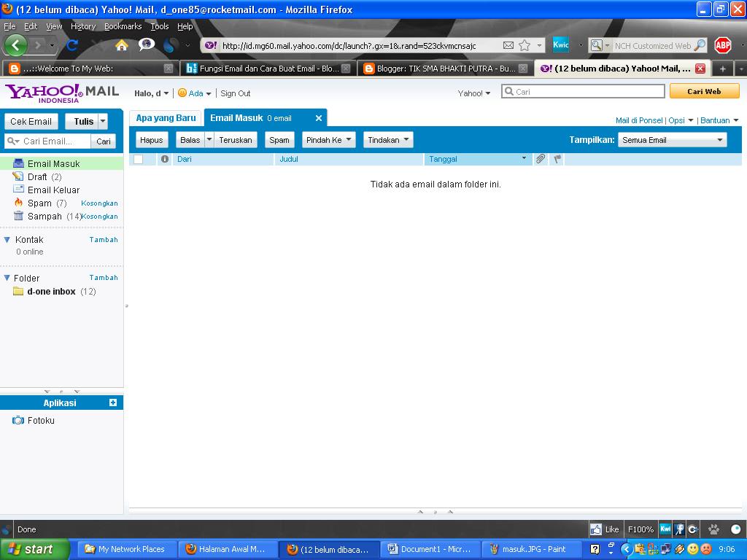The height and width of the screenshot is (560, 747).
Task: Mark as Spam with toolbar button
Action: click(279, 140)
